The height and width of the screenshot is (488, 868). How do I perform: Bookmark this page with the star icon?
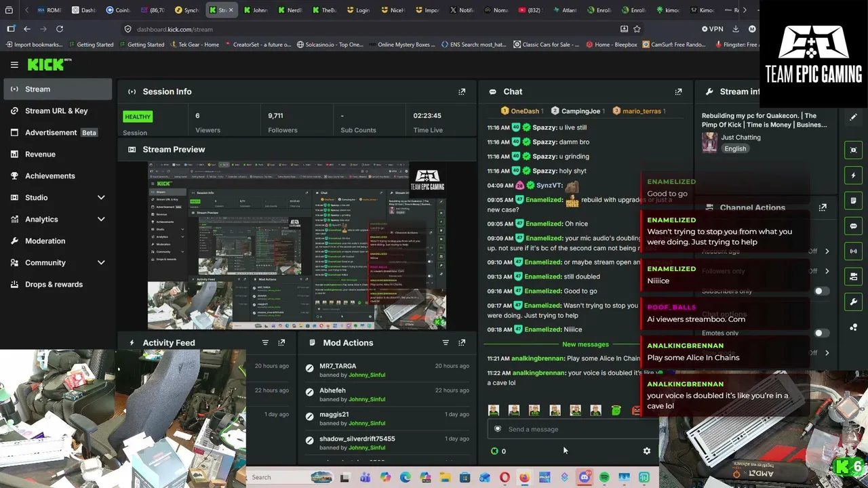[x=637, y=28]
